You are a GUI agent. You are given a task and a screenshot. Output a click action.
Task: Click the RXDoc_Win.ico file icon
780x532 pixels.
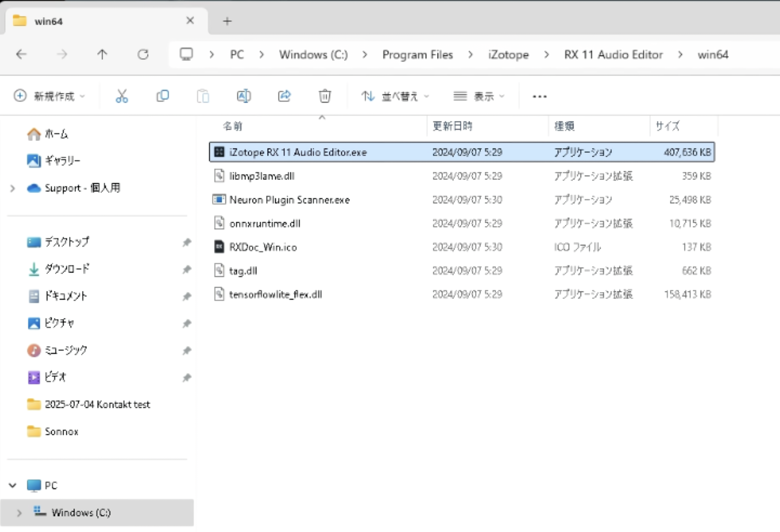219,247
